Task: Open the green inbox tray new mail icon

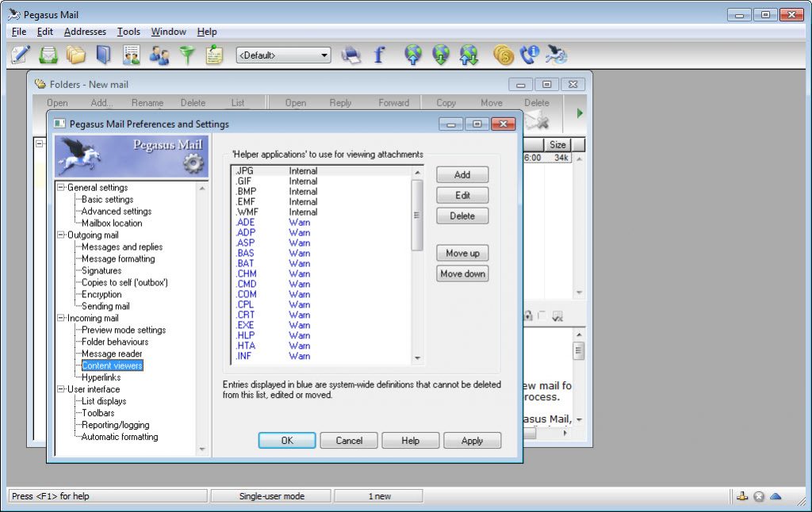Action: (48, 55)
